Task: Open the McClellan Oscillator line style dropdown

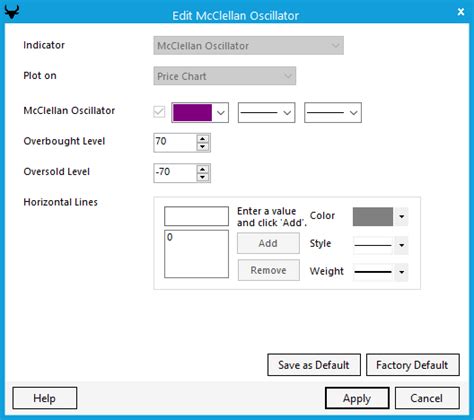Action: 266,113
